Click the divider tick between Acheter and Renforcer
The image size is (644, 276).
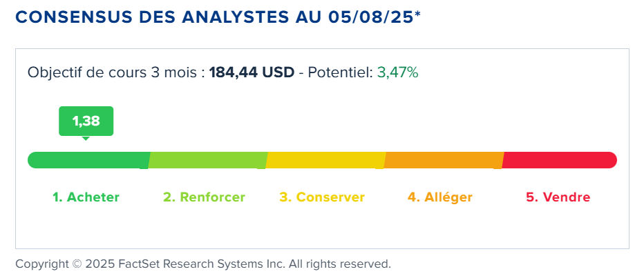pyautogui.click(x=144, y=167)
